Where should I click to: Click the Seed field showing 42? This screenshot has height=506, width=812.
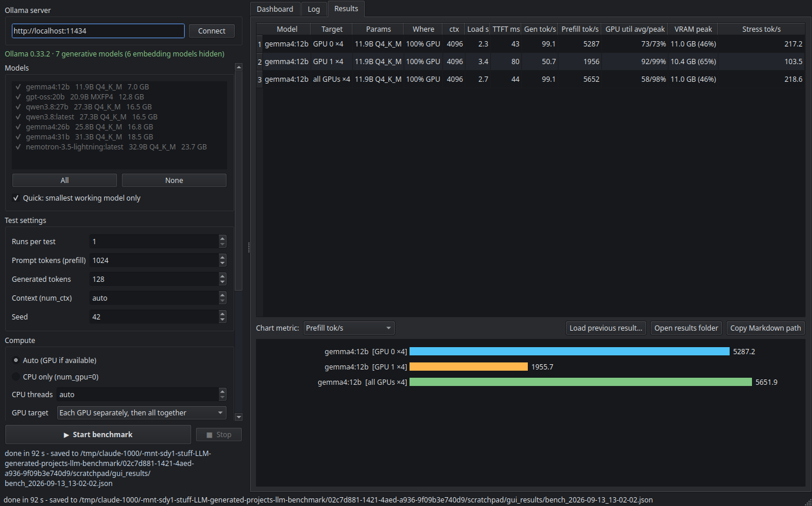(x=154, y=317)
